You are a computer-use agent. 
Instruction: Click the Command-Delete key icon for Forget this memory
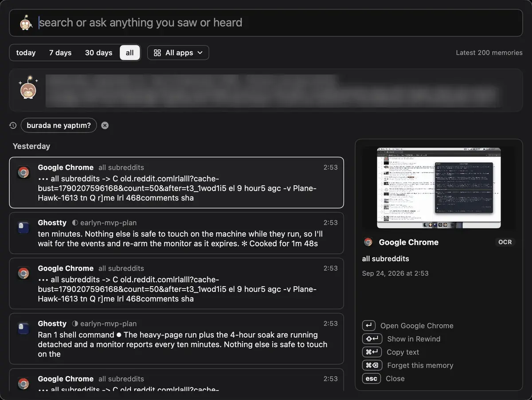(372, 365)
